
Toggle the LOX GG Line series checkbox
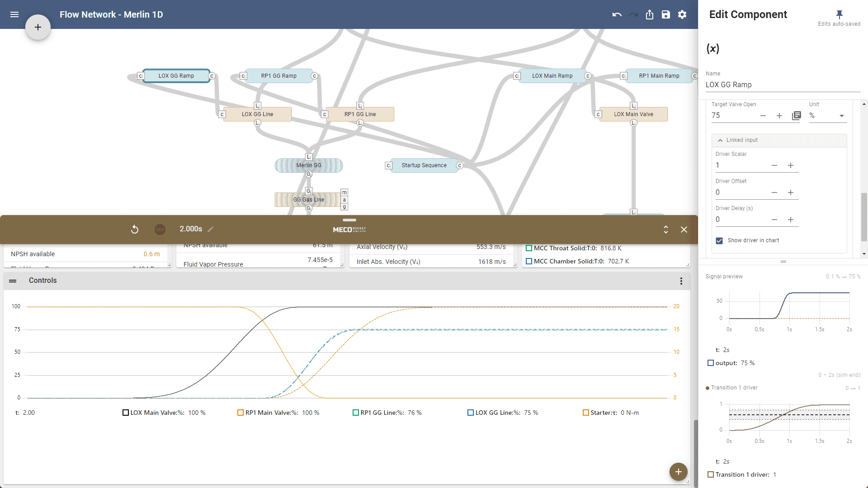471,413
